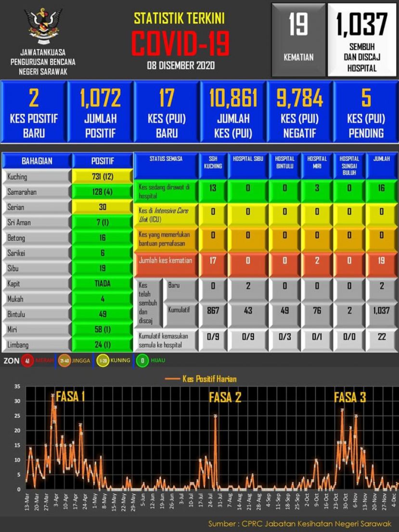Click the Bahagian column header

[37, 161]
